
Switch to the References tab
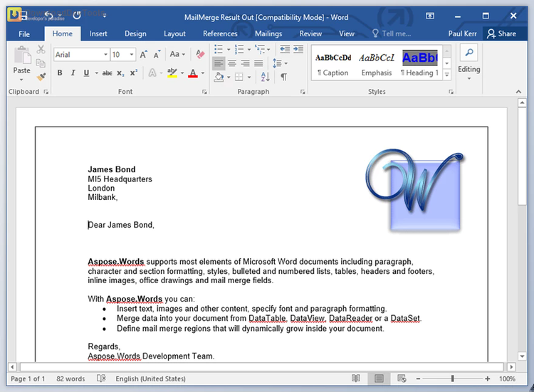point(220,33)
